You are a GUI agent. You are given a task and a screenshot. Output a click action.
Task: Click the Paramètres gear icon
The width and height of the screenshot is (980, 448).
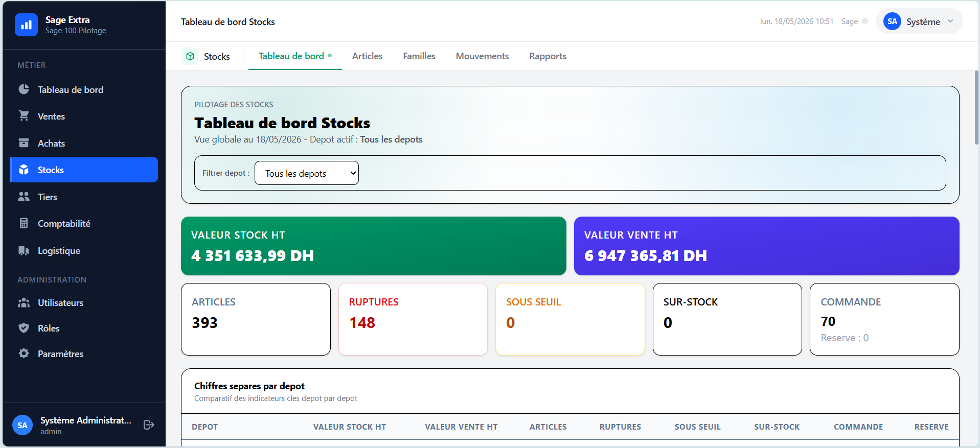click(24, 353)
